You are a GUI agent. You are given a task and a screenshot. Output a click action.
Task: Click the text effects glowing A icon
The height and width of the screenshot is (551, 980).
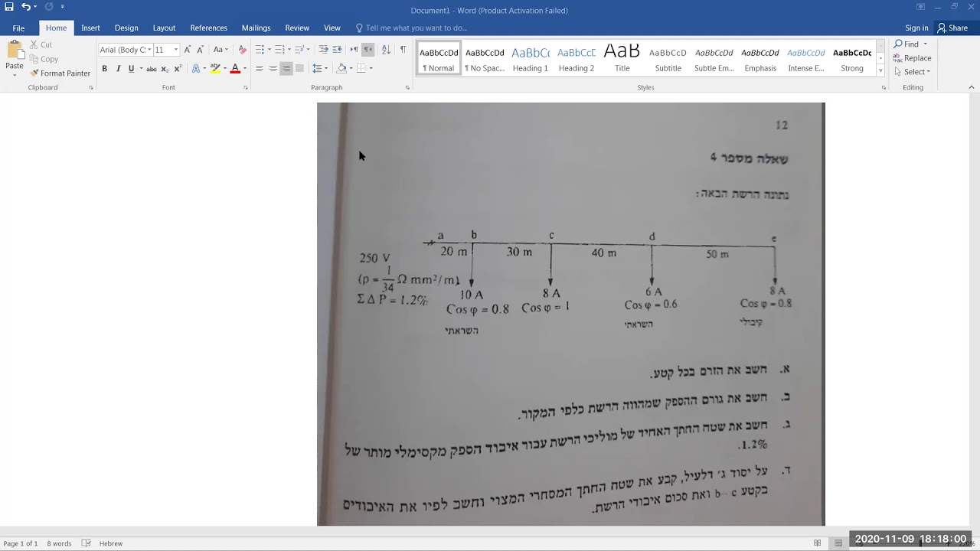tap(195, 69)
